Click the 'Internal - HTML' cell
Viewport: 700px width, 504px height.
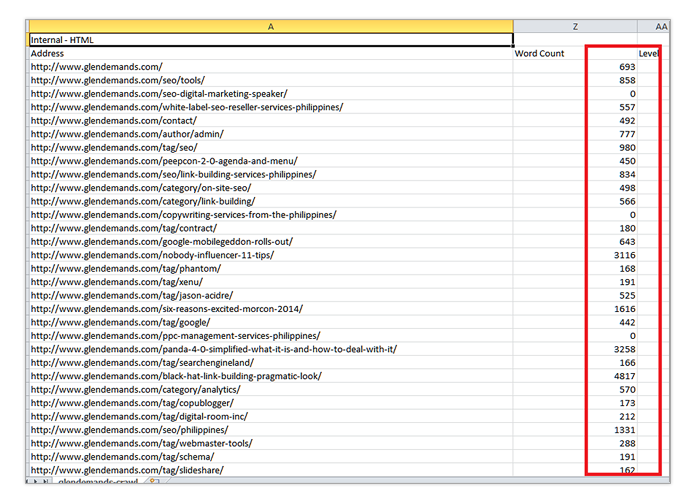pyautogui.click(x=271, y=40)
